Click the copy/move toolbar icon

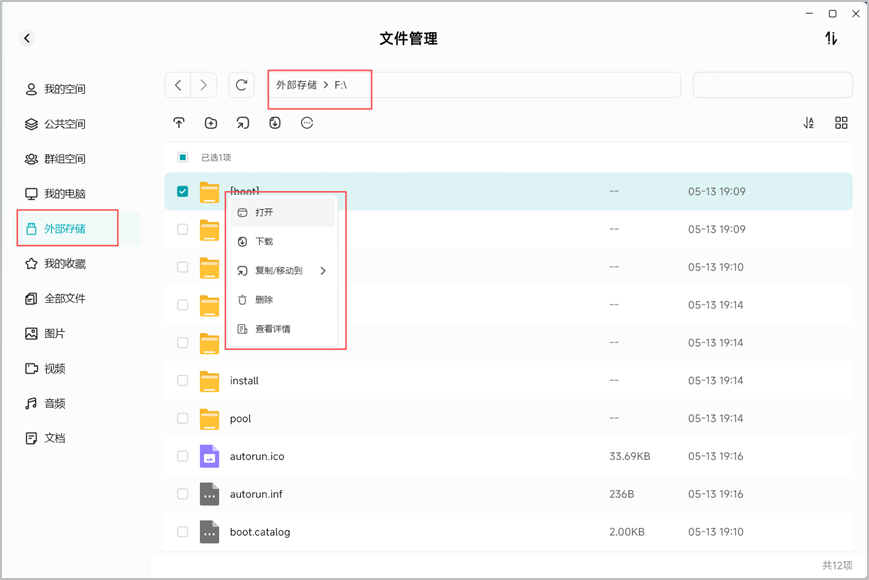243,123
